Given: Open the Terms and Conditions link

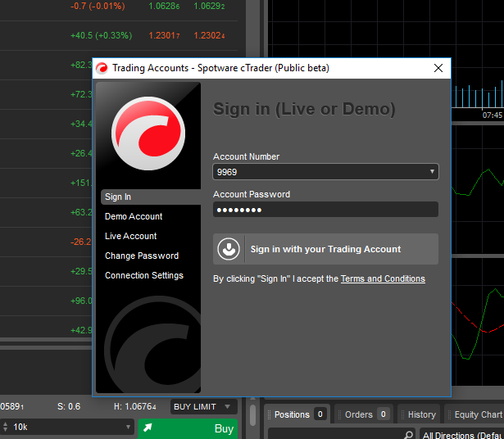Looking at the screenshot, I should point(383,278).
